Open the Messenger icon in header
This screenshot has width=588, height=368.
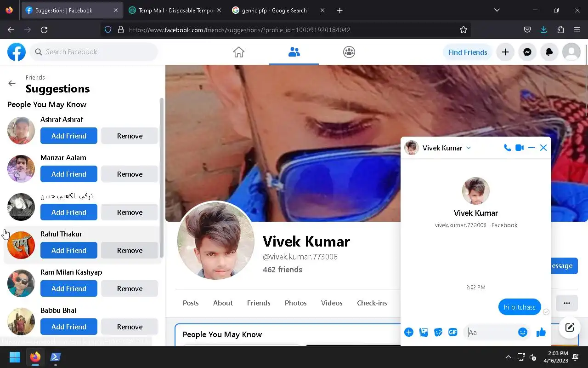527,52
